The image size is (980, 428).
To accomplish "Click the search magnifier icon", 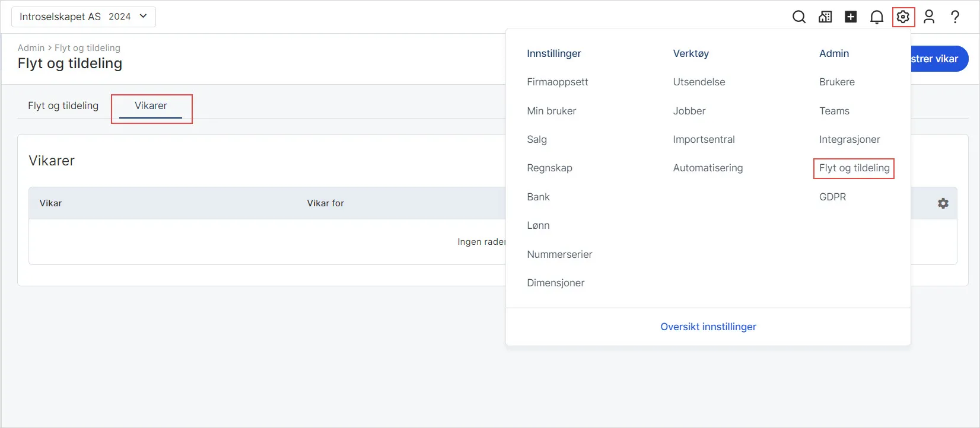I will [x=799, y=17].
